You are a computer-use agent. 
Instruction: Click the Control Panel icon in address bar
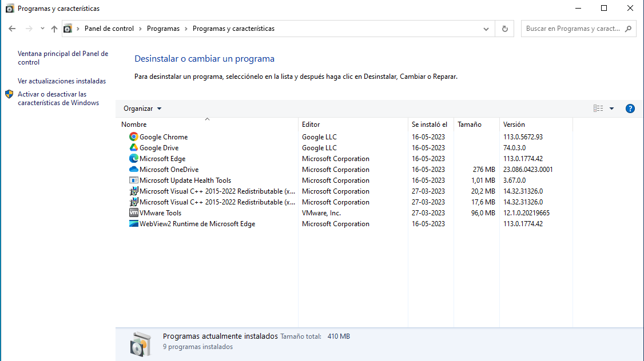[67, 29]
